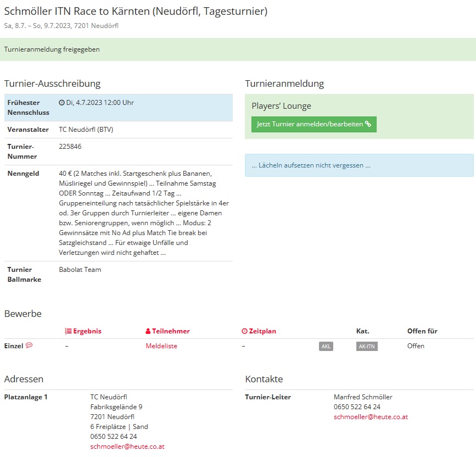The width and height of the screenshot is (476, 457).
Task: Click the Turnieranmeldung freigegeben banner
Action: point(238,49)
